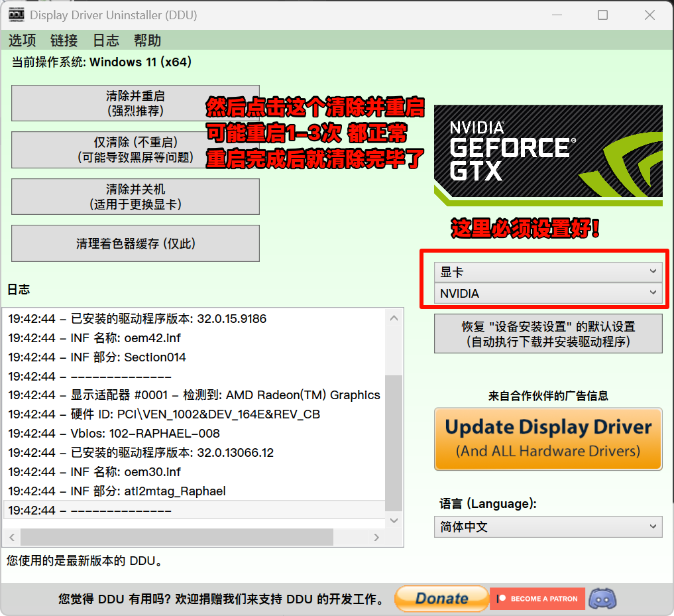The height and width of the screenshot is (616, 674).
Task: Click 清理着色器缓存 (仅此) button
Action: coord(135,243)
